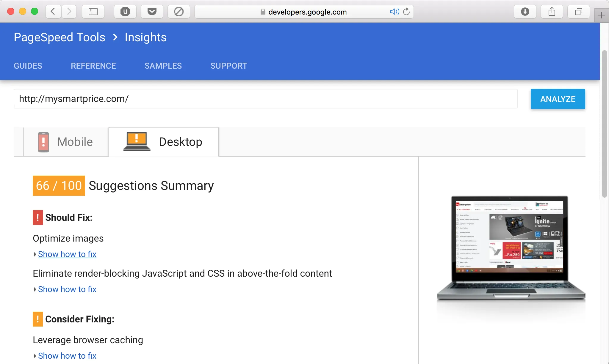Click the uBlock Origin toolbar icon

pyautogui.click(x=125, y=12)
